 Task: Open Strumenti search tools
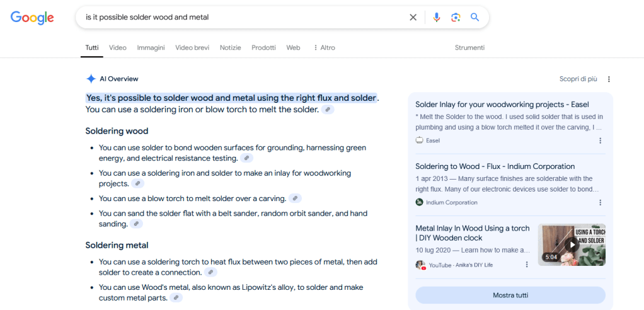pos(469,48)
